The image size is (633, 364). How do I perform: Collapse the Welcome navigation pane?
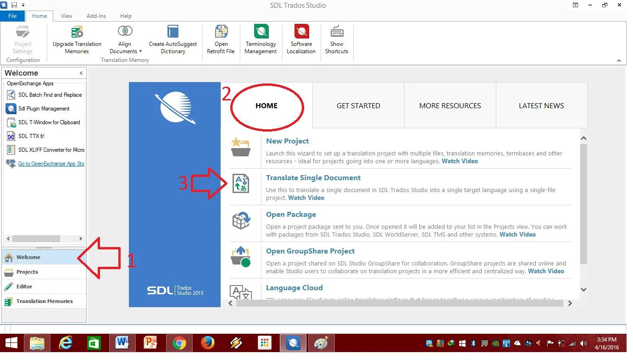[x=81, y=73]
